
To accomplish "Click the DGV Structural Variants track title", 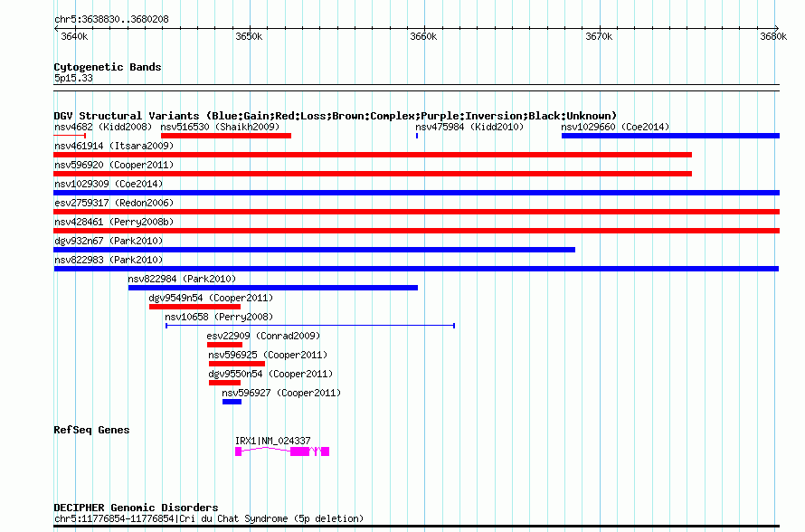I will tap(335, 116).
